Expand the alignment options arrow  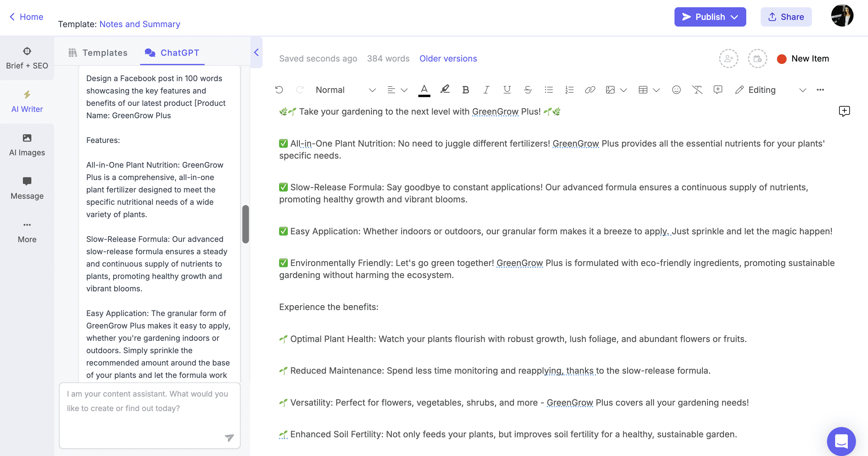[x=404, y=90]
